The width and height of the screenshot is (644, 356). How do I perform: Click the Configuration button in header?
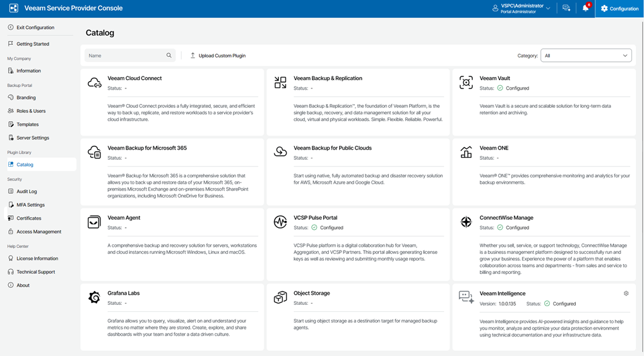click(619, 9)
